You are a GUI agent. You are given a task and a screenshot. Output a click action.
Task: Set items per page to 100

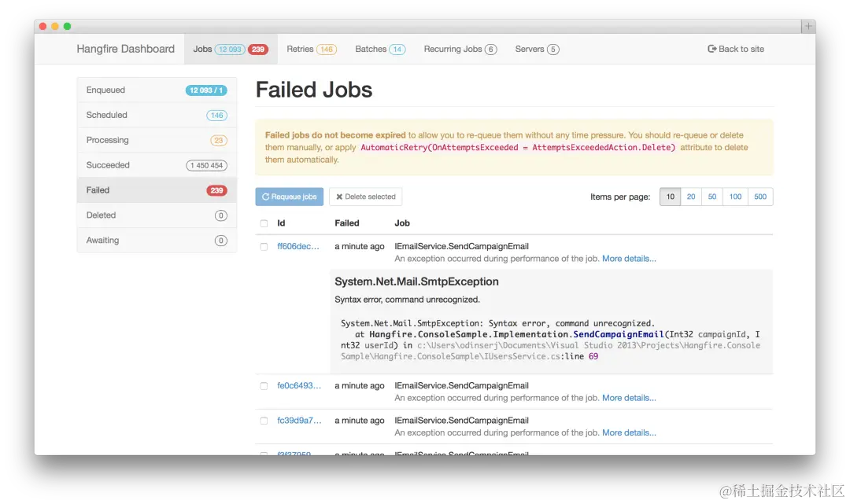pos(735,197)
